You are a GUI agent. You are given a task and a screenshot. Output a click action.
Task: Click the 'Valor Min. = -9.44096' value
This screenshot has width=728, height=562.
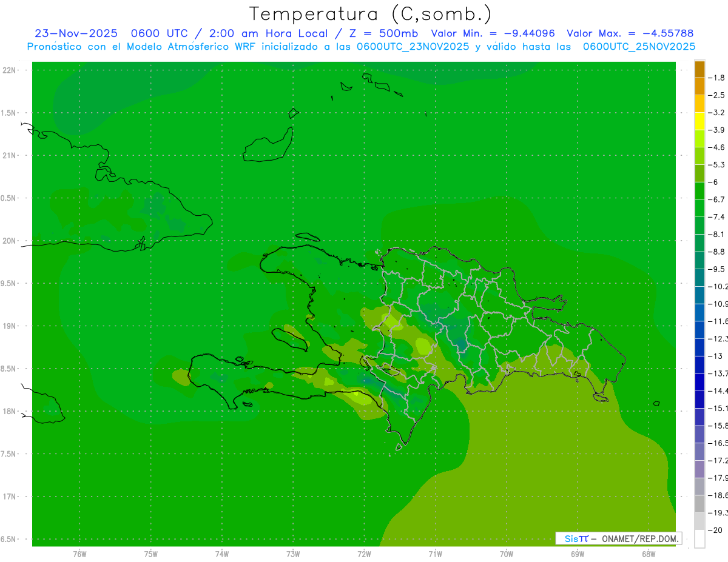pos(493,33)
